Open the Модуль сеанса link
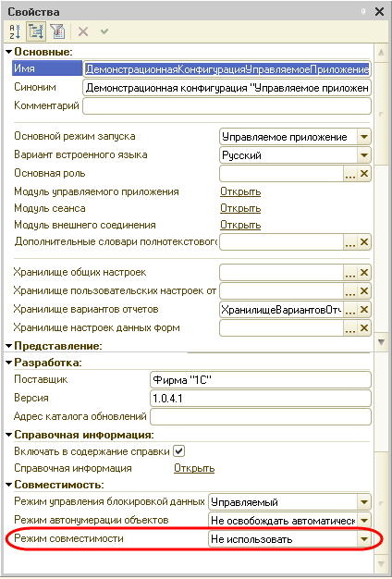The image size is (392, 579). point(240,209)
